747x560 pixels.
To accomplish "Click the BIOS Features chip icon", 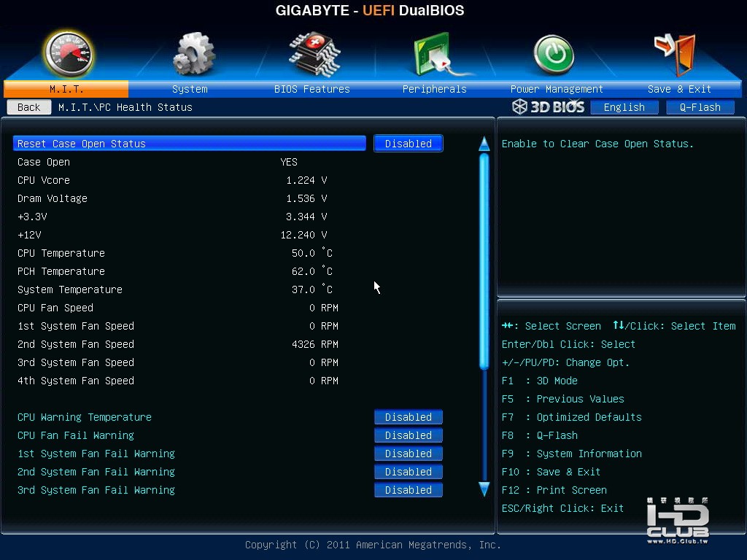I will pos(314,54).
